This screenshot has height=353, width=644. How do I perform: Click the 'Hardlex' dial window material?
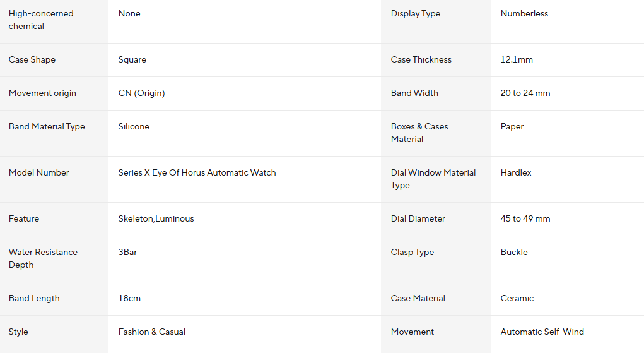[x=516, y=172]
